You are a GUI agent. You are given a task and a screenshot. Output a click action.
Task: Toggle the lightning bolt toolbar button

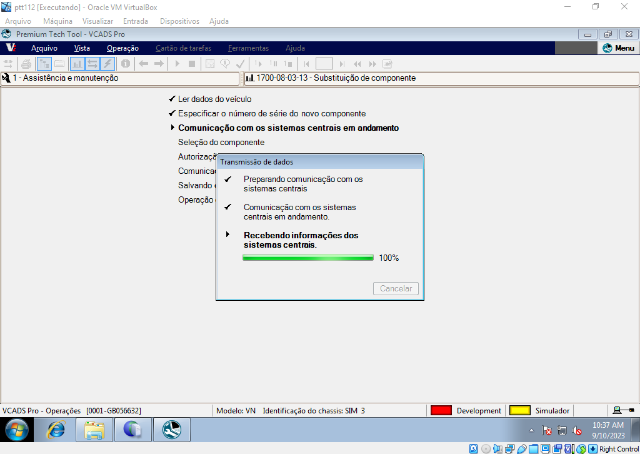click(107, 64)
